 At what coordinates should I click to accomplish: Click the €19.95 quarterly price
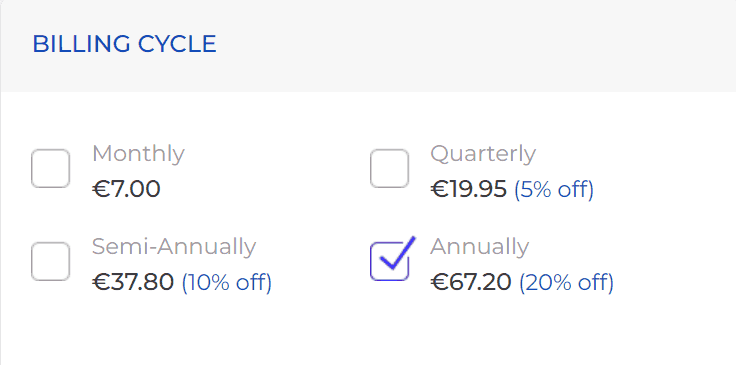click(x=469, y=190)
